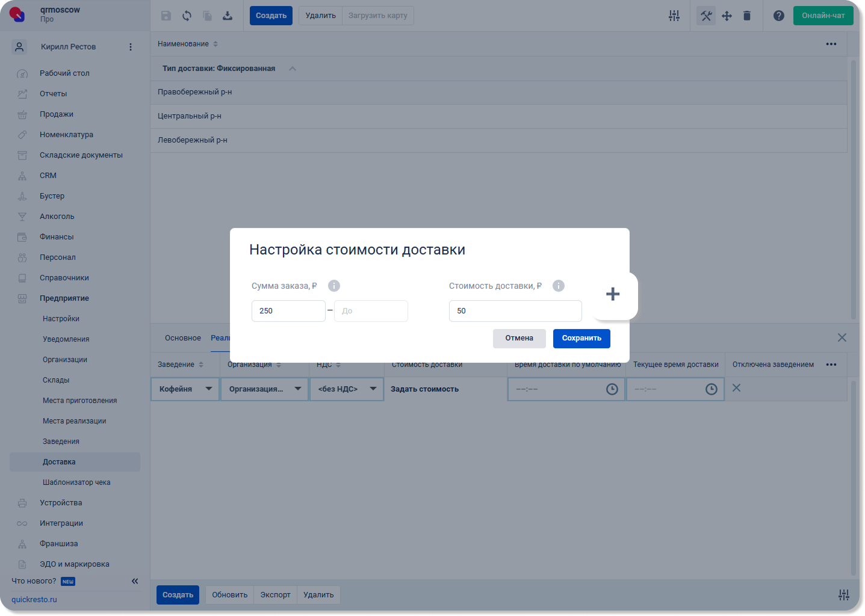The image size is (865, 616).
Task: Open the Кофейня establishment dropdown
Action: click(x=185, y=389)
